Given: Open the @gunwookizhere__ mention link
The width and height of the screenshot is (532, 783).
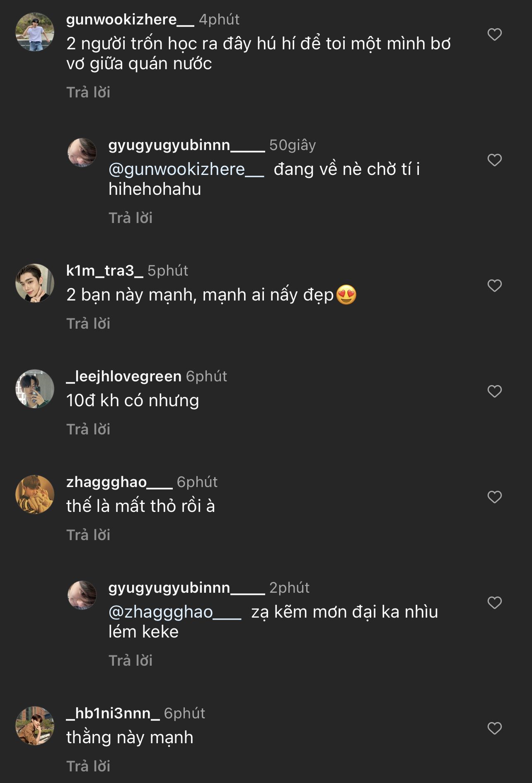Looking at the screenshot, I should 186,170.
